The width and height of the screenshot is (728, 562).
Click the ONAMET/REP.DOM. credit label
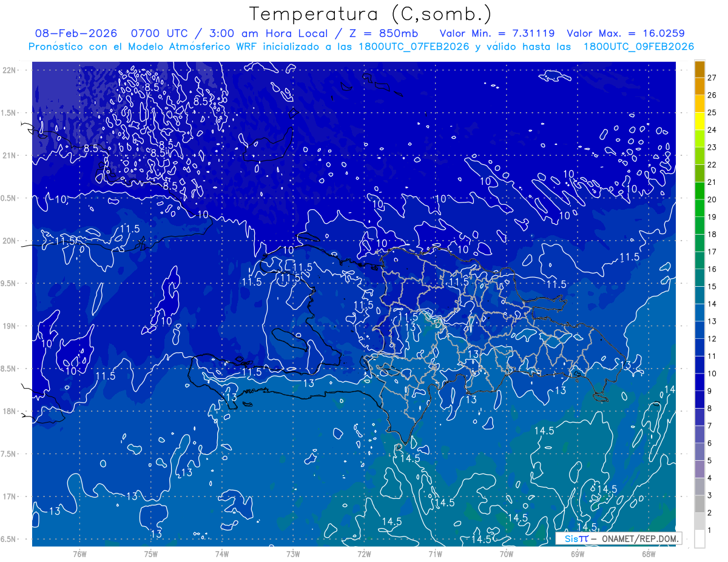(639, 538)
